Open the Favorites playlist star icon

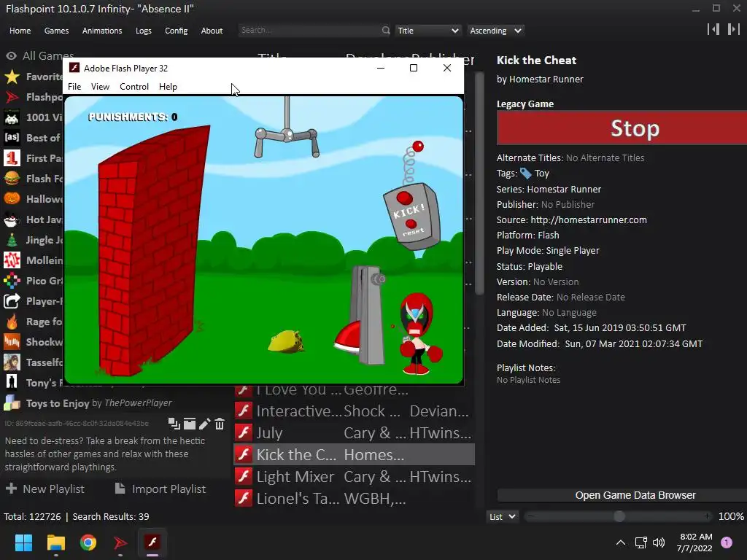pos(12,77)
